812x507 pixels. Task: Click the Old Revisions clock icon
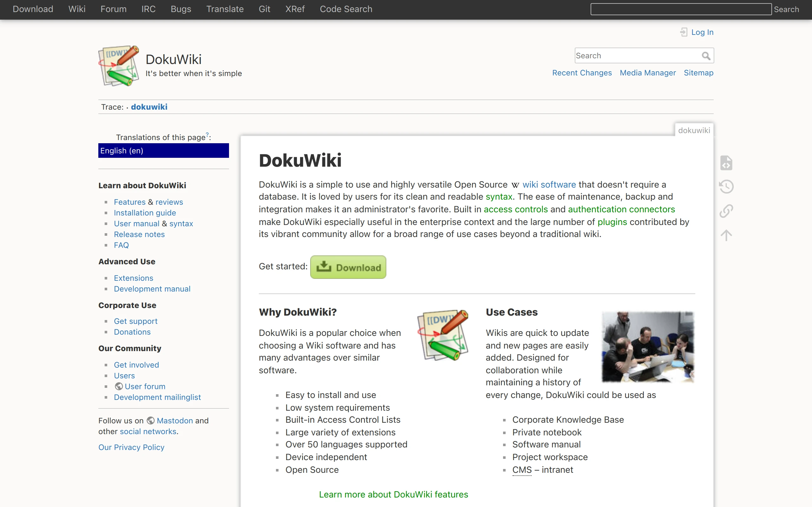[x=726, y=186]
